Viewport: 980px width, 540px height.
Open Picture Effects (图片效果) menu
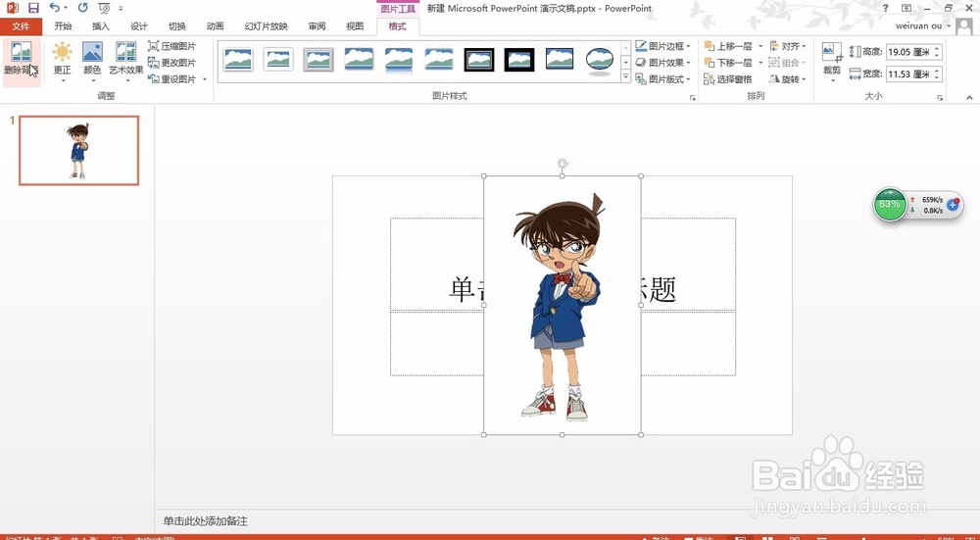coord(663,63)
